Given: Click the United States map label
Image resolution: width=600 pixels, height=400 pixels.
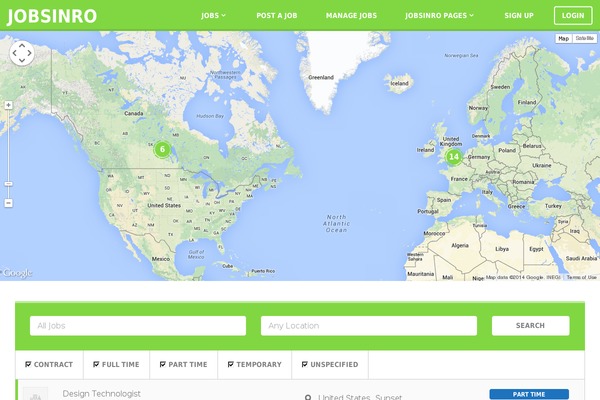Looking at the screenshot, I should pos(164,206).
